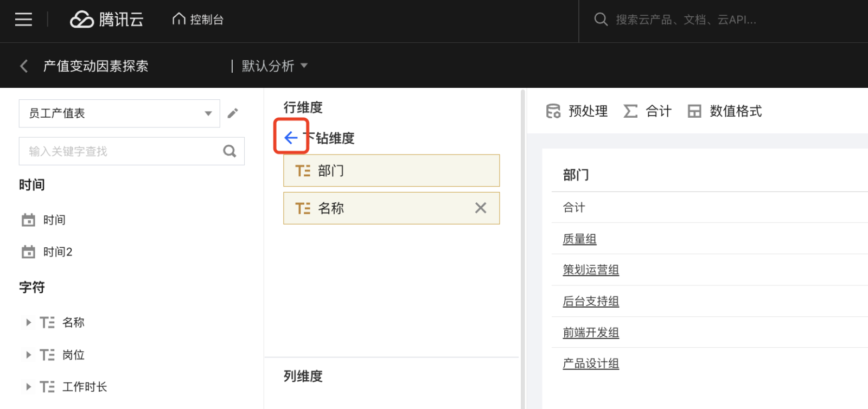Open the 数值格式 number format option
Viewport: 868px width, 409px height.
coord(725,111)
